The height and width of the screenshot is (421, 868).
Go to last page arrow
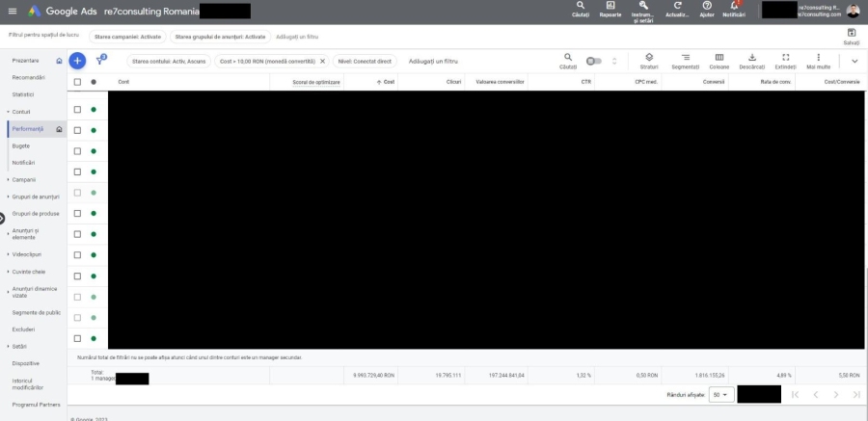point(856,394)
